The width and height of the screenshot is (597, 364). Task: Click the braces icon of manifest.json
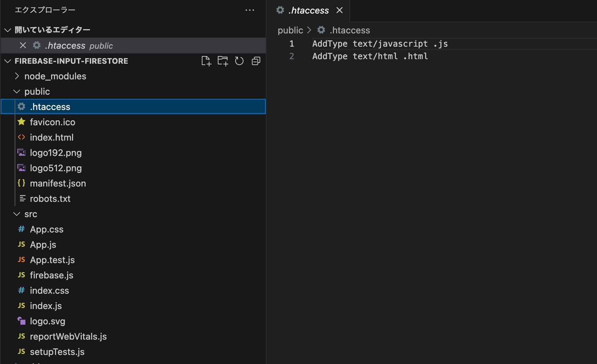[x=22, y=183]
